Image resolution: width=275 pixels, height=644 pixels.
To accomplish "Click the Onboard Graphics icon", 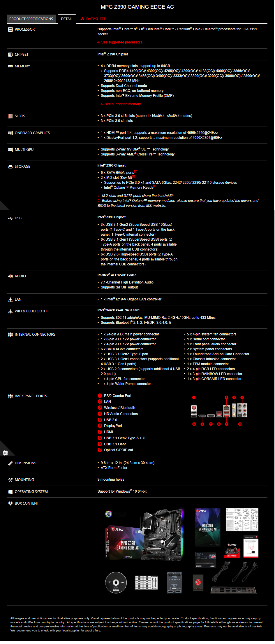I will (10, 133).
